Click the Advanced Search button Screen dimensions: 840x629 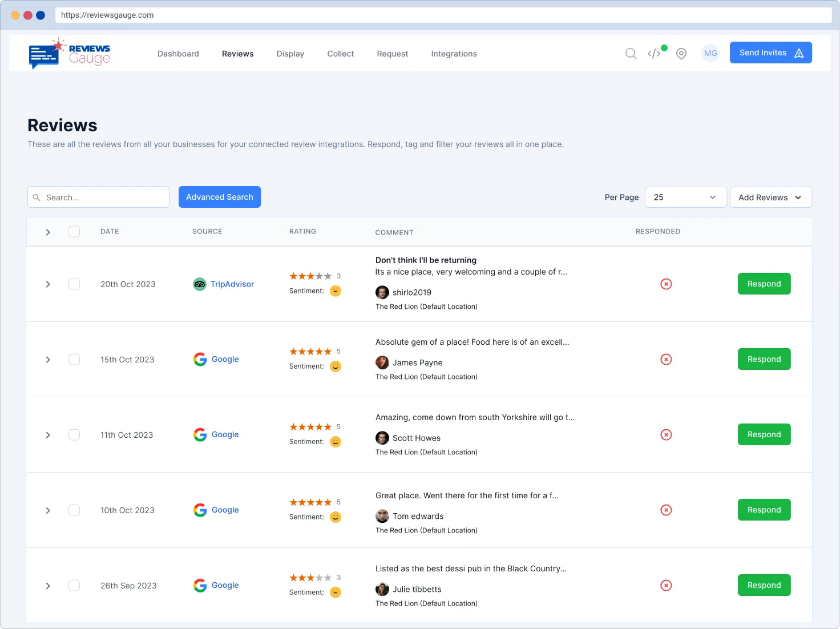click(x=220, y=197)
